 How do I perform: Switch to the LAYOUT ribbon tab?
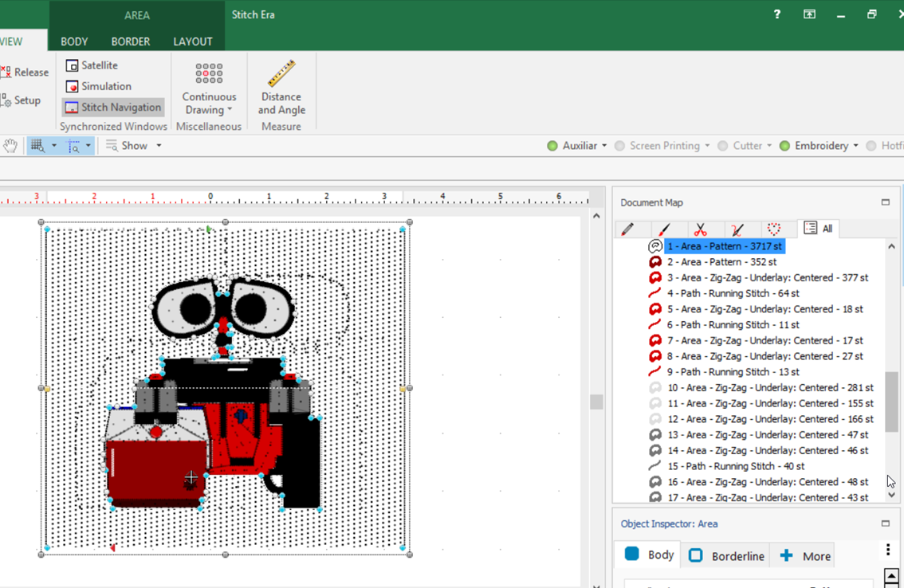point(193,41)
